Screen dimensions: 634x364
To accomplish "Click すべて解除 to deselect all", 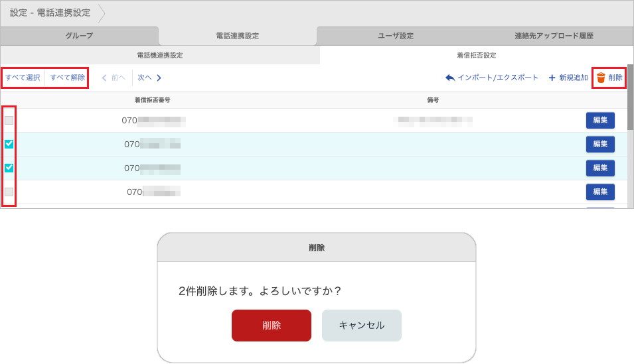I will point(68,78).
